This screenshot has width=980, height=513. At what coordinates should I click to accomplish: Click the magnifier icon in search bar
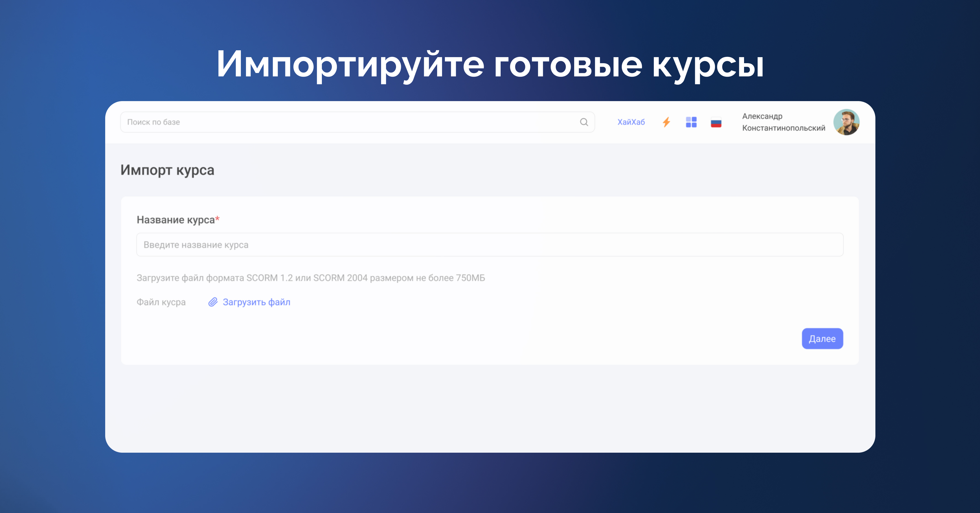[584, 122]
